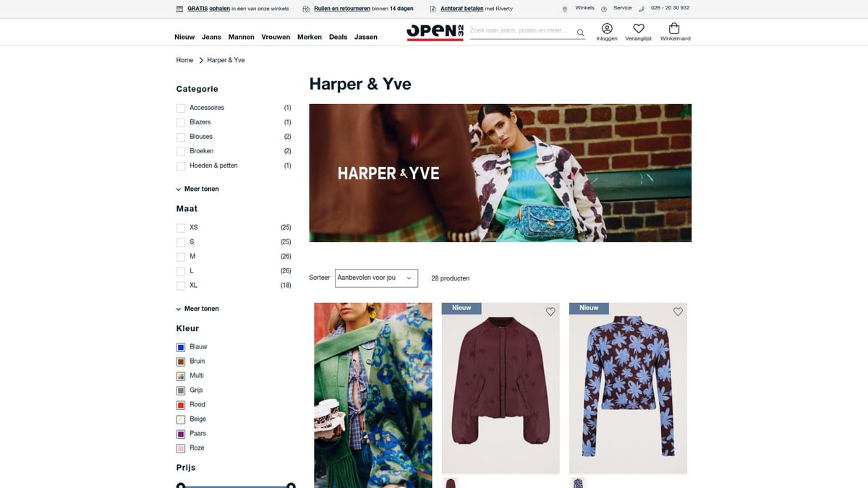Open the Verlanglijst heart icon
The height and width of the screenshot is (488, 868).
(638, 29)
